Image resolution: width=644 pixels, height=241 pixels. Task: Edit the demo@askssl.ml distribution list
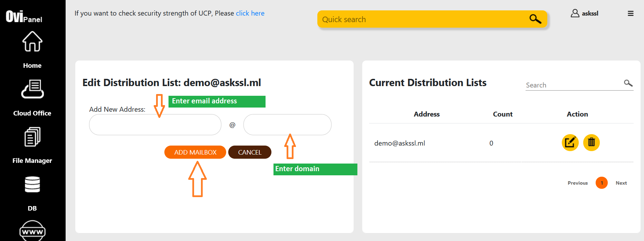570,142
